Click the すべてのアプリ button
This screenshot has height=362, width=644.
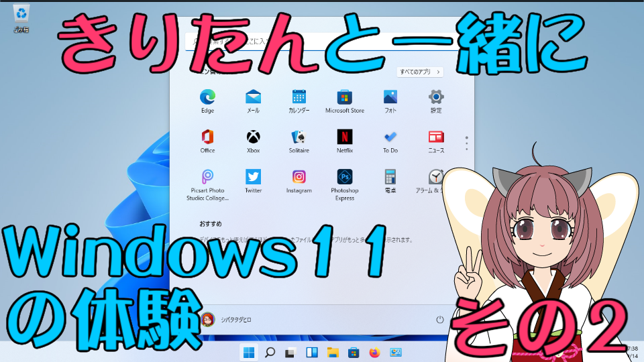[420, 72]
